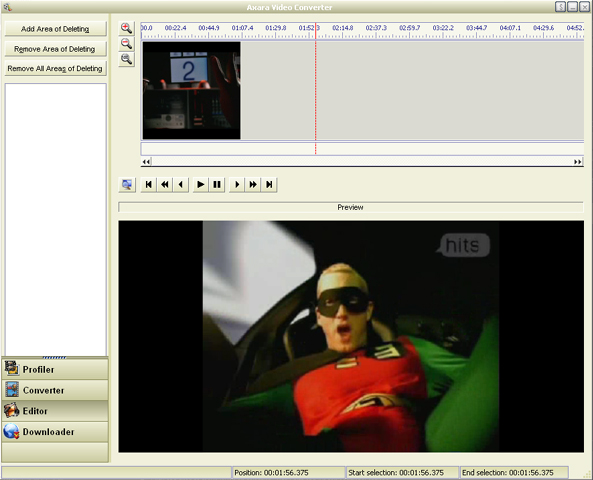
Task: Step one frame forward
Action: (x=237, y=185)
